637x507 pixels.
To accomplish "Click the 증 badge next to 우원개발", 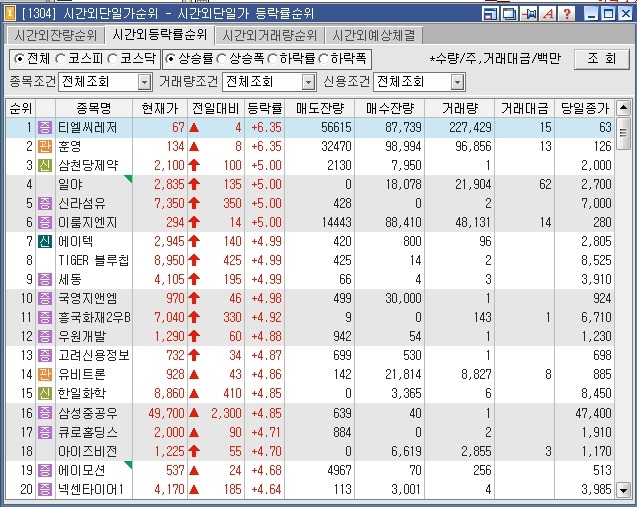I will coord(45,336).
